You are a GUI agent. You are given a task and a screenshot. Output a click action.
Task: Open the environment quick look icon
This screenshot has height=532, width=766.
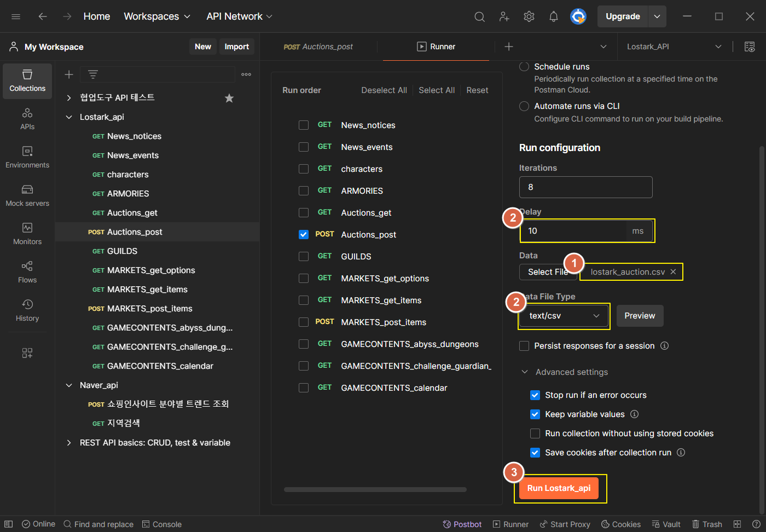tap(750, 47)
